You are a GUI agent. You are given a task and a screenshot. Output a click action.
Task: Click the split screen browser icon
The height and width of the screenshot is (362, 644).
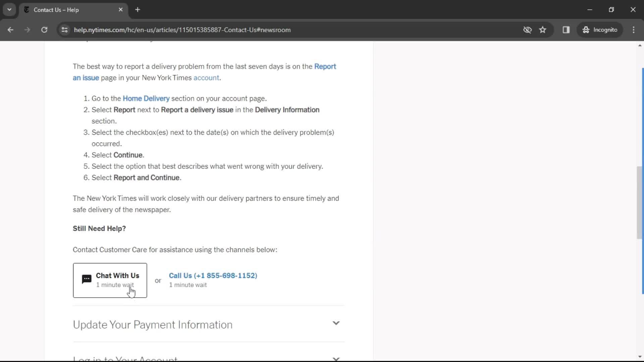567,29
